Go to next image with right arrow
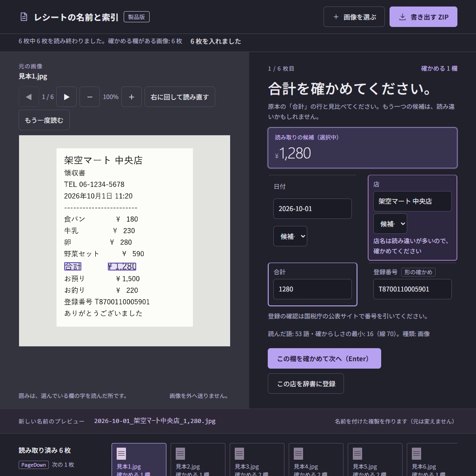476x476 pixels. (x=66, y=97)
